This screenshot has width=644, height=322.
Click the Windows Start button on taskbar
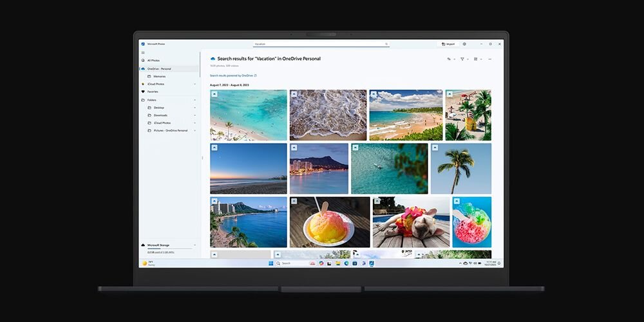[x=270, y=263]
